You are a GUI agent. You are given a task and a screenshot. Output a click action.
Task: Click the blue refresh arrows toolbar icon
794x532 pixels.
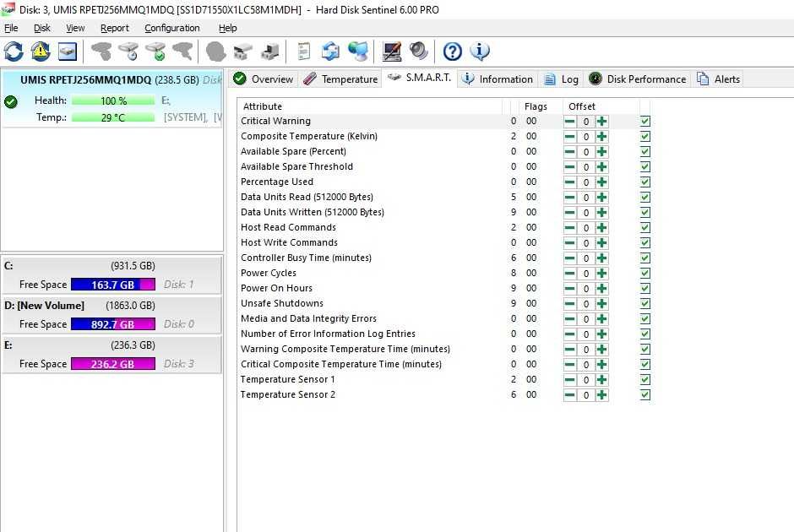pos(14,52)
